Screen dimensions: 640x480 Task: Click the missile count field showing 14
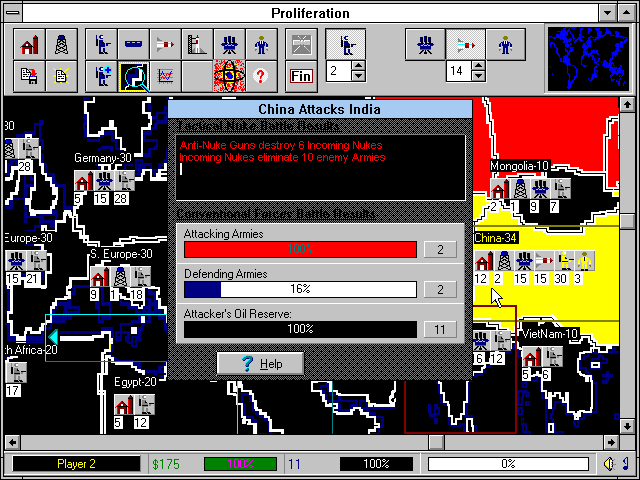coord(459,71)
